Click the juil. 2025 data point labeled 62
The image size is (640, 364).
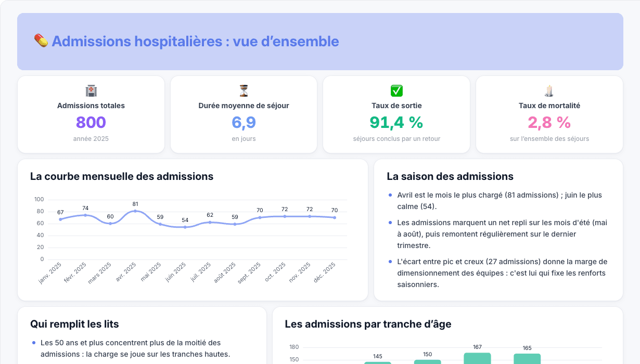pos(210,223)
